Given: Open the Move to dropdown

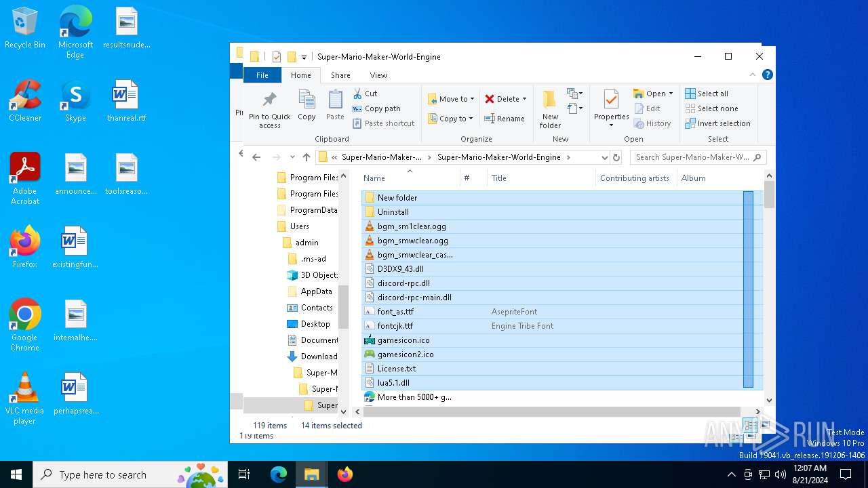Looking at the screenshot, I should (x=452, y=99).
